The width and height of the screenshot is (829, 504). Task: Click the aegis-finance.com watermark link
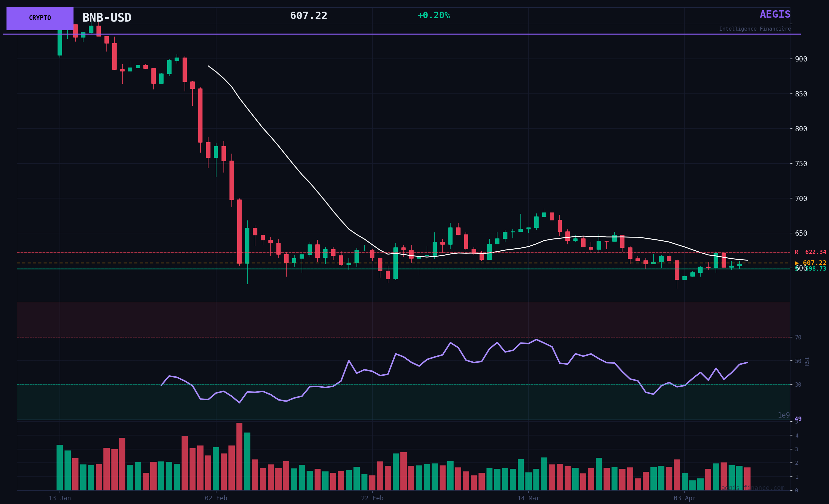click(752, 488)
